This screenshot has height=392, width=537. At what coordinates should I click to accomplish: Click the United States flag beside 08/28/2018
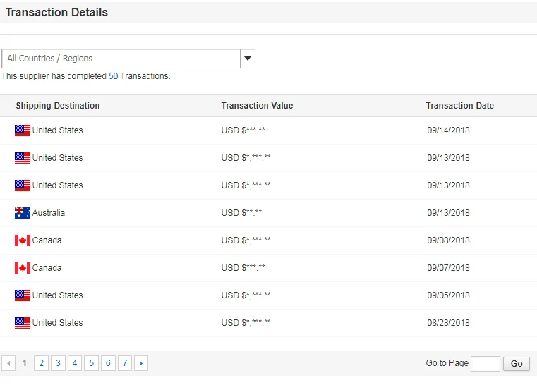23,323
